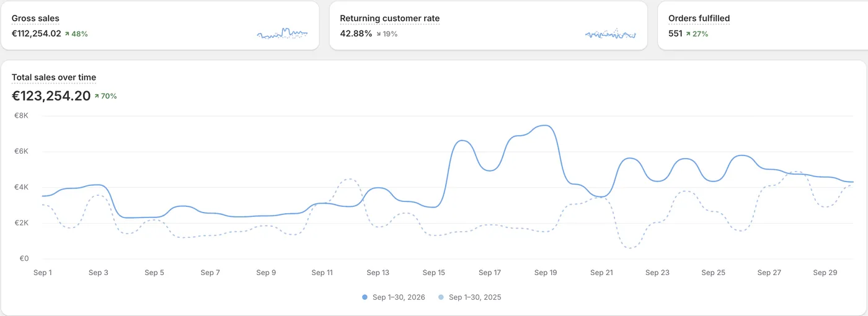Screen dimensions: 868x316
Task: Click the Sep 7 x-axis label
Action: pyautogui.click(x=210, y=273)
